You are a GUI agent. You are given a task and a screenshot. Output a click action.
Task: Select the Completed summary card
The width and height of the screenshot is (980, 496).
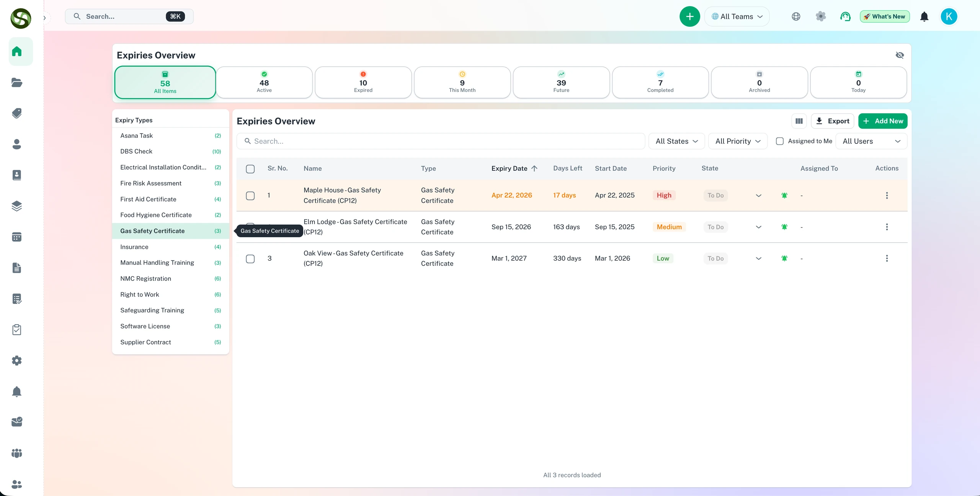[x=660, y=82]
